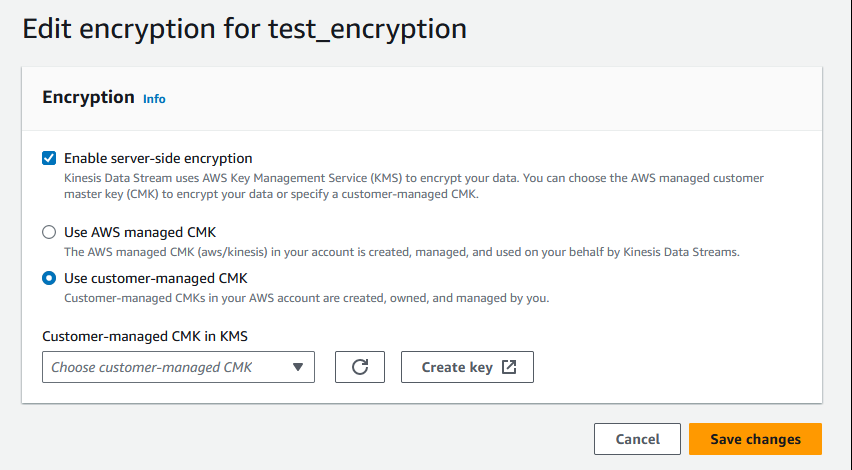
Task: Click the external link icon on Create key
Action: (x=509, y=367)
